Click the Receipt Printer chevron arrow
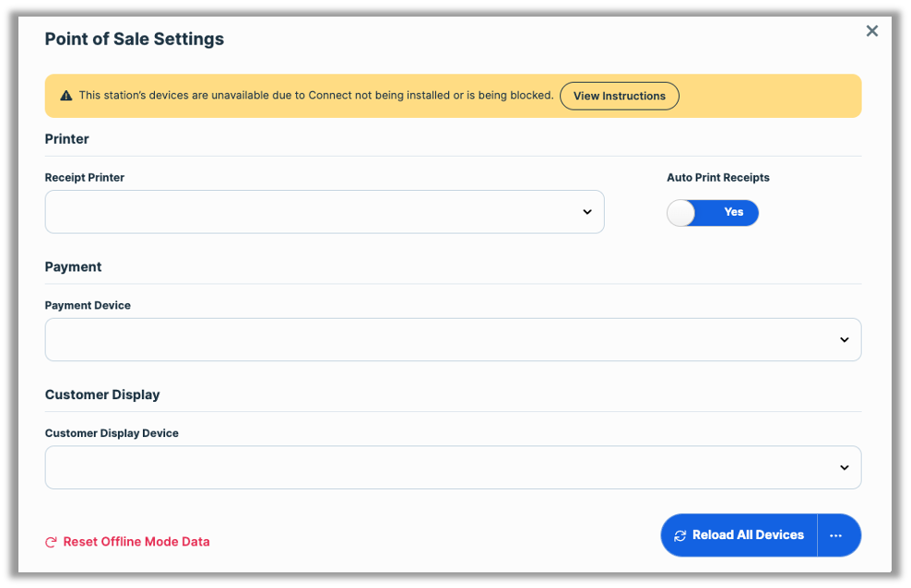 [x=587, y=212]
